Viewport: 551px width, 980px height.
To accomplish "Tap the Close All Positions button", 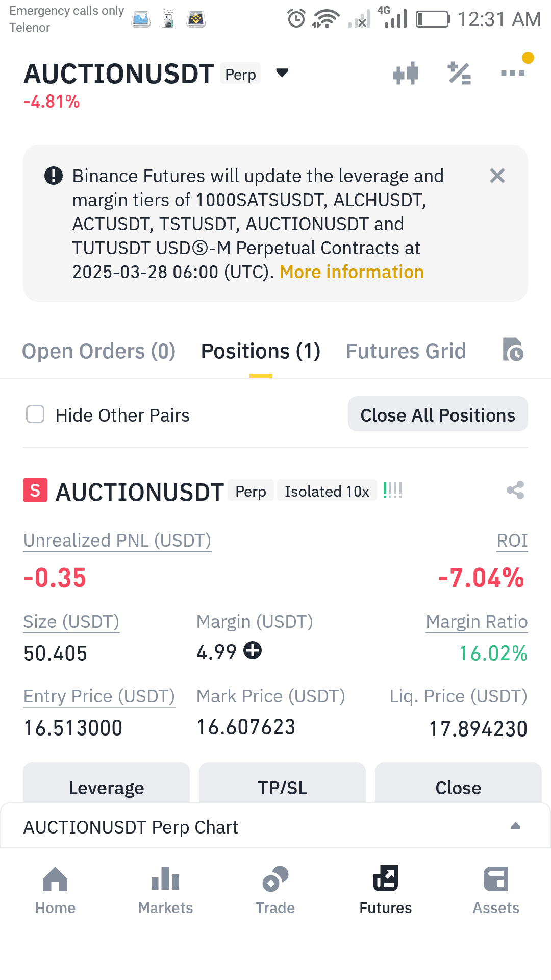I will [x=438, y=414].
